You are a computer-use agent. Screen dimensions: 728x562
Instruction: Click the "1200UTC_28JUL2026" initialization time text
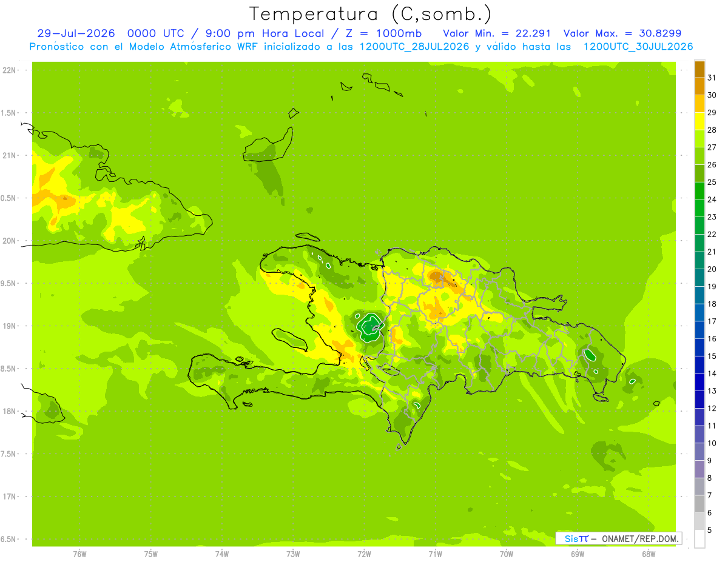coord(414,47)
